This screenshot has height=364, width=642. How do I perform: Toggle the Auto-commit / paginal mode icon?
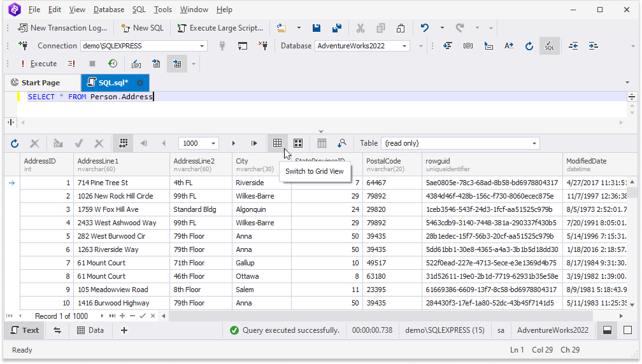[x=124, y=143]
